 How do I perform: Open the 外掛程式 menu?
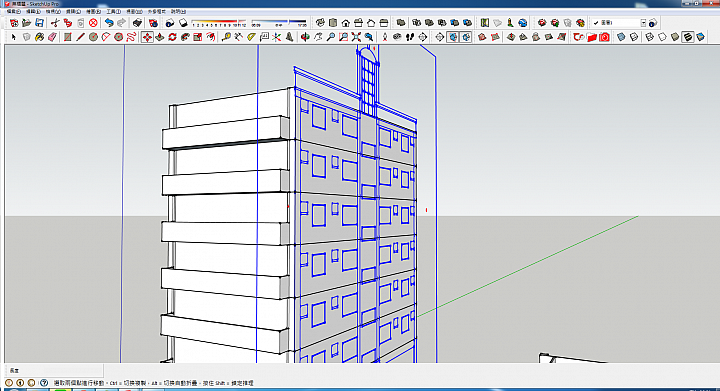[156, 11]
